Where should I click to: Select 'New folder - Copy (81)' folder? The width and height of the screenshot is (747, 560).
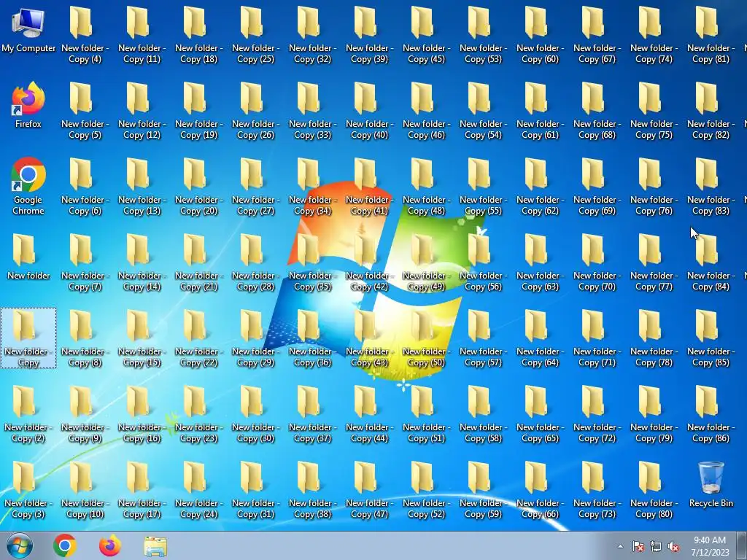click(711, 35)
